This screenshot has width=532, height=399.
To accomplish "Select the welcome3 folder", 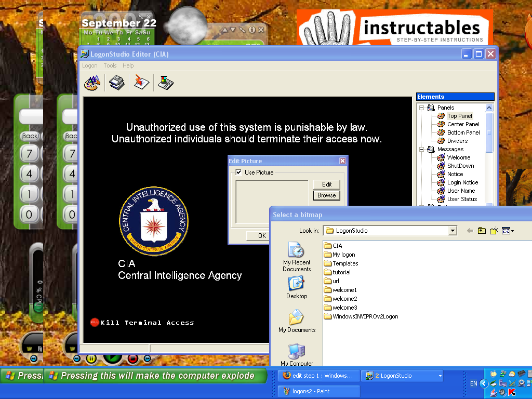I will point(341,308).
